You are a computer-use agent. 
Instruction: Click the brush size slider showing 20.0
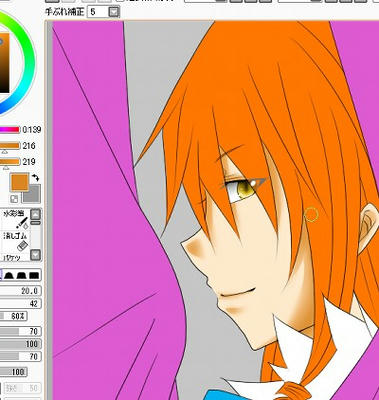click(21, 291)
